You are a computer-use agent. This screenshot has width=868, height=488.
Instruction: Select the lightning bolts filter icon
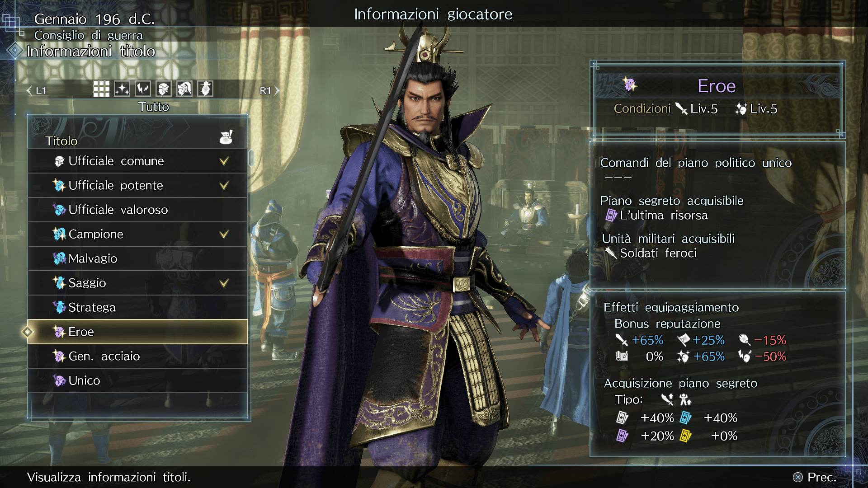point(143,89)
